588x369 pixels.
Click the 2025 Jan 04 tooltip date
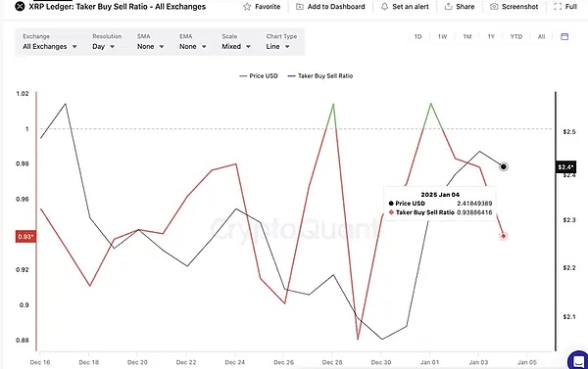pos(440,195)
